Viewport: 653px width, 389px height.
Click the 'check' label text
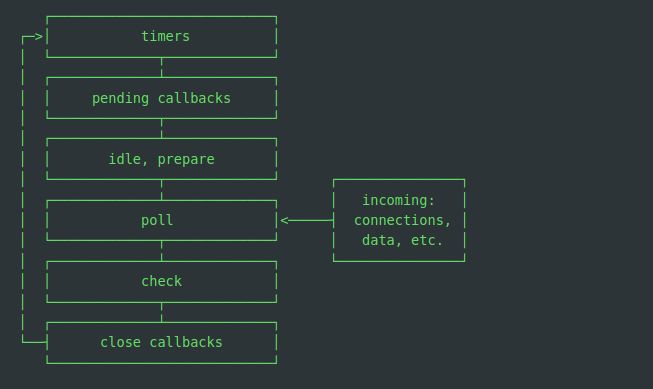coord(162,281)
